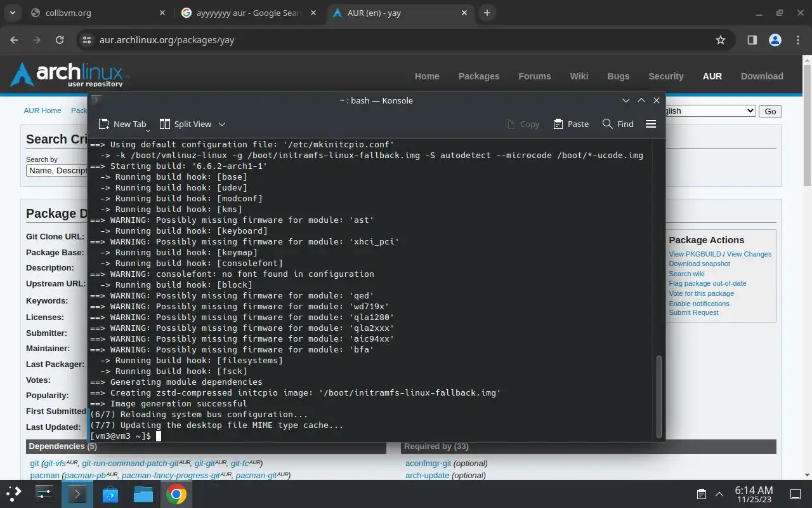
Task: Open the language selection dropdown
Action: pyautogui.click(x=710, y=110)
